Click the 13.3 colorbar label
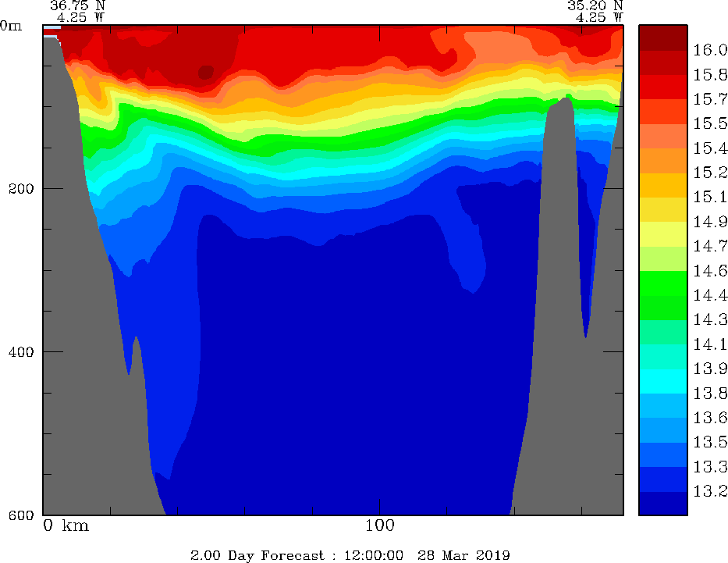This screenshot has height=563, width=728. click(710, 466)
